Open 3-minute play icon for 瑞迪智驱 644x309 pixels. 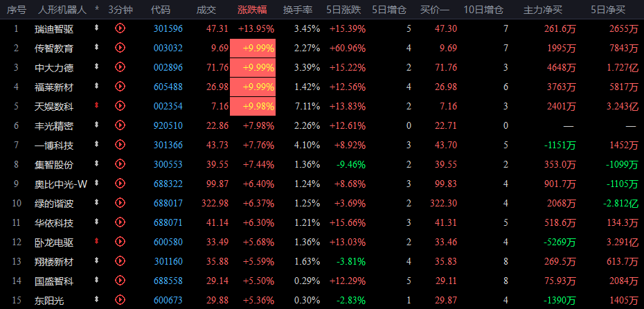[x=120, y=28]
